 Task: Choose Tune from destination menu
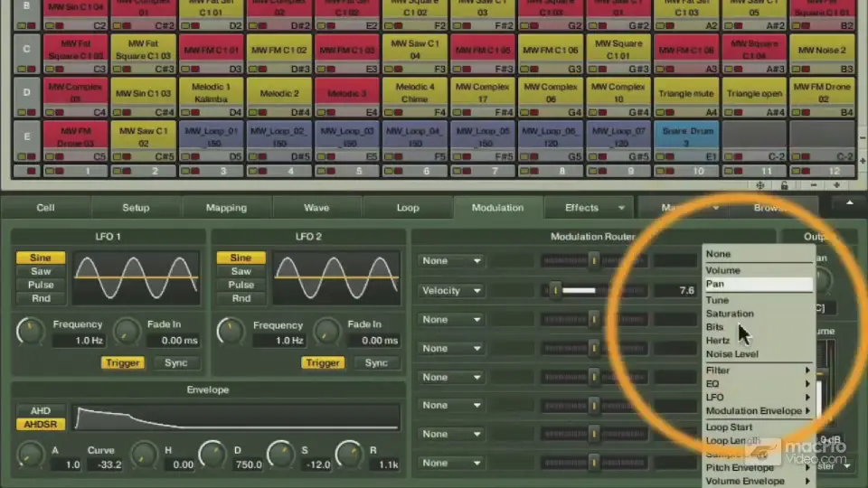click(758, 300)
